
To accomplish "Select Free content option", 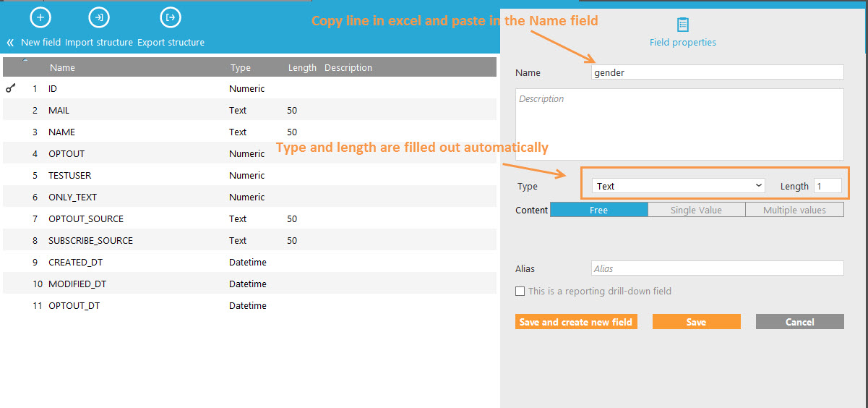I will pyautogui.click(x=598, y=210).
